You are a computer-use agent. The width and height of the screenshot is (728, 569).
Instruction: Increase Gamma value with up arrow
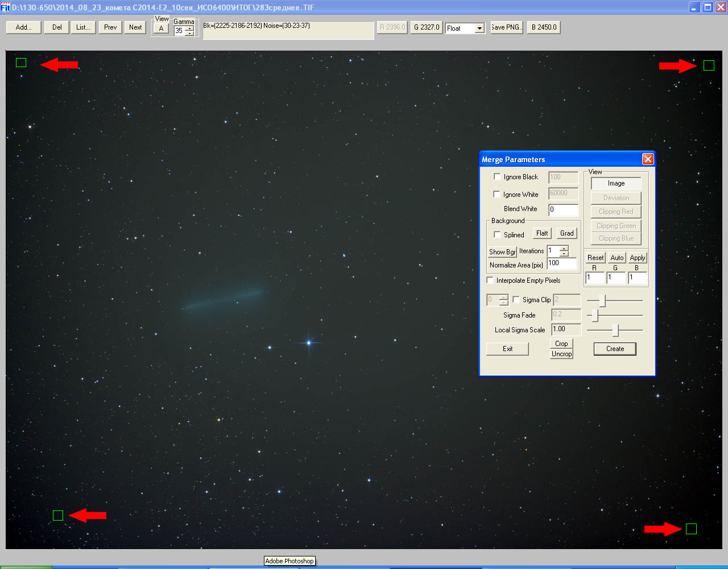coord(189,28)
